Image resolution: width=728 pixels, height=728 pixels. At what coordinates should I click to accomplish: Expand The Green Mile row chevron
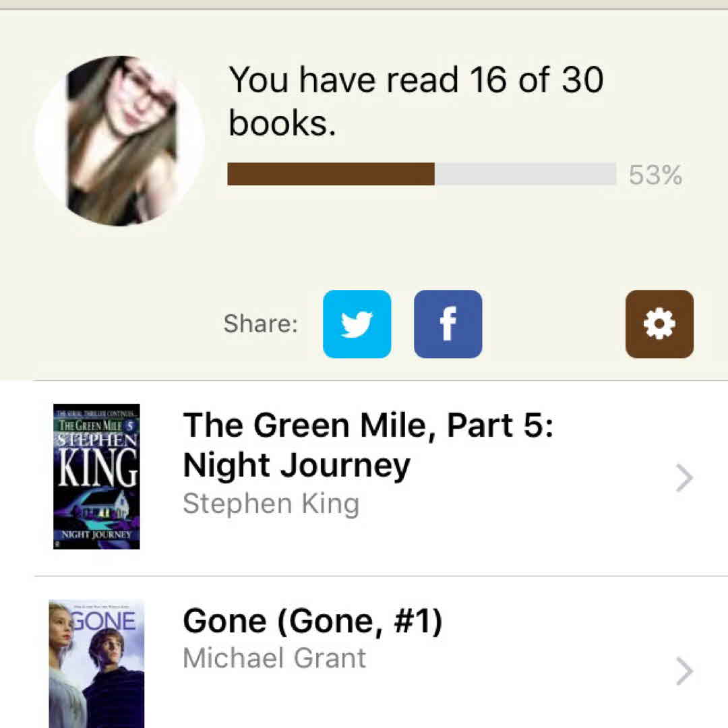point(684,479)
